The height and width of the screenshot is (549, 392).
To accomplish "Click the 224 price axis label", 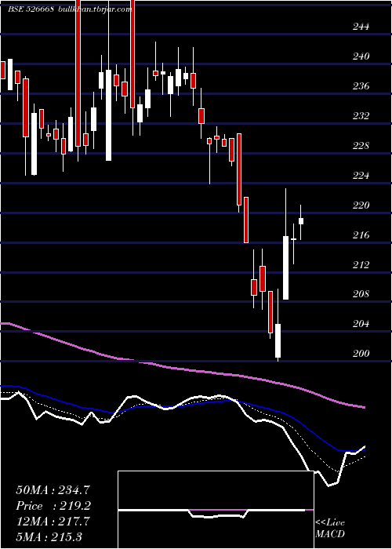I will point(359,176).
